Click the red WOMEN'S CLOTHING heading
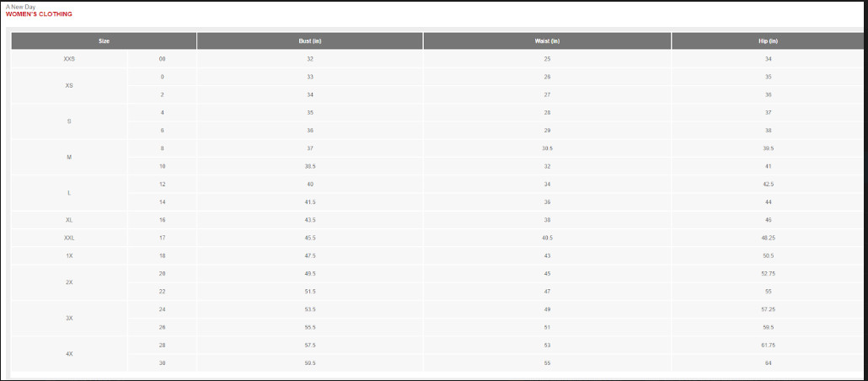Viewport: 868px width, 381px height. [x=39, y=14]
